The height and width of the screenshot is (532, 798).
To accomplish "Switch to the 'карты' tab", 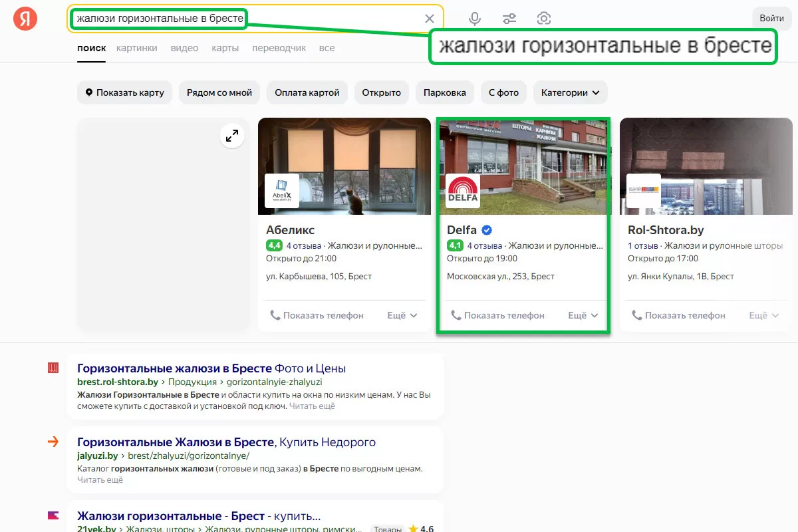I will click(x=225, y=48).
